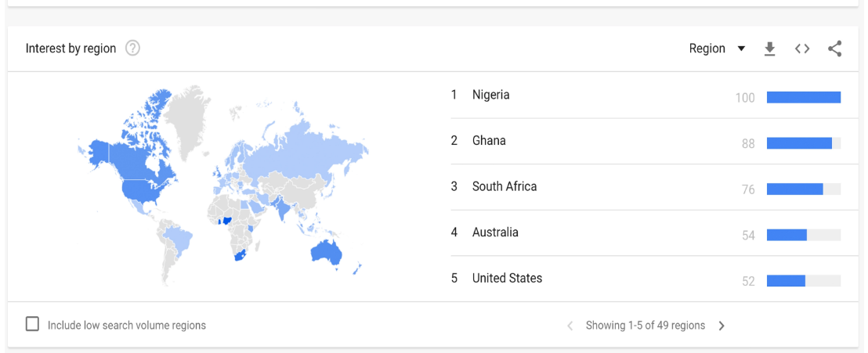The height and width of the screenshot is (353, 868).
Task: Open the Region dropdown
Action: tap(717, 49)
